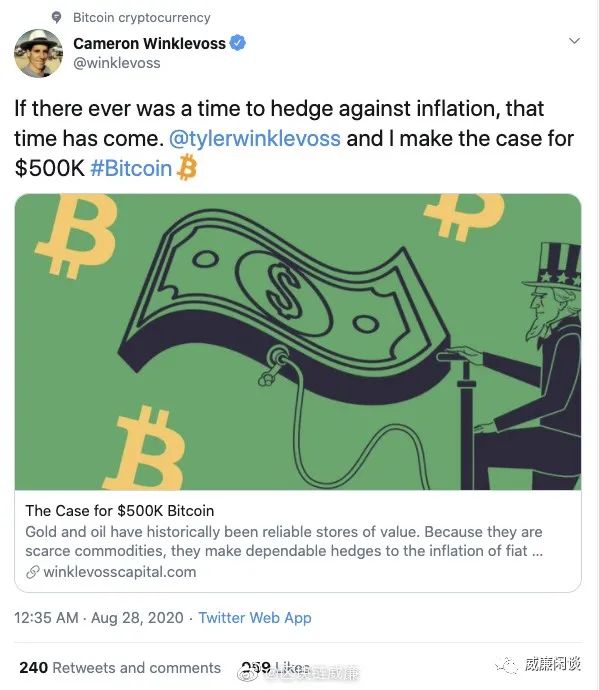This screenshot has width=599, height=690.
Task: Open the #Bitcoin hashtag
Action: (x=131, y=169)
